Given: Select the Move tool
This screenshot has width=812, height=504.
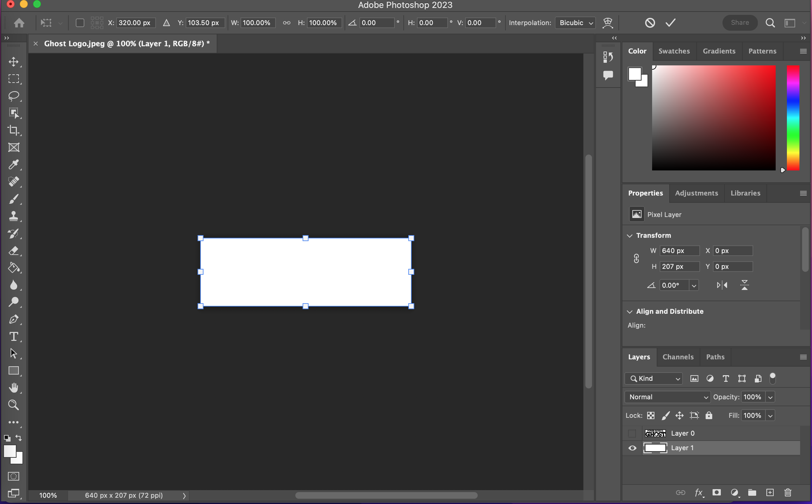Looking at the screenshot, I should pyautogui.click(x=14, y=61).
